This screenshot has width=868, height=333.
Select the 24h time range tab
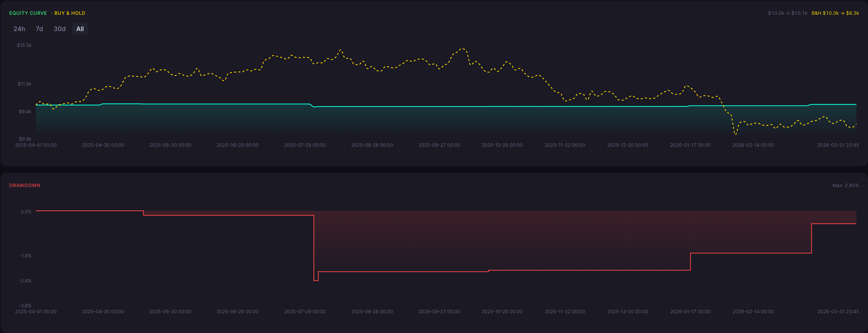point(19,29)
